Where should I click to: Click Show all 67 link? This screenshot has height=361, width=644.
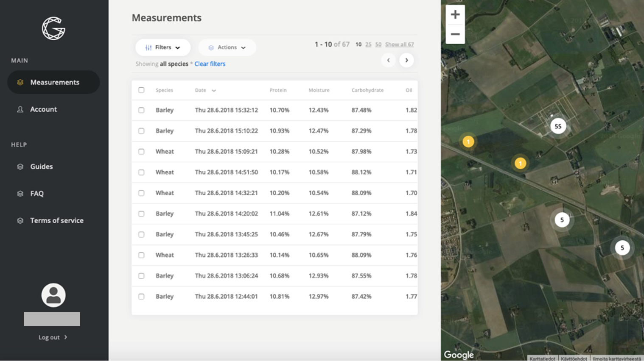[x=399, y=44]
